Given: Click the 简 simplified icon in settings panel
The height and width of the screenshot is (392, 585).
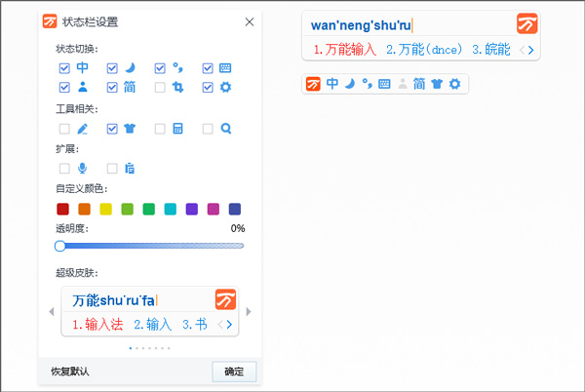Looking at the screenshot, I should pyautogui.click(x=130, y=87).
